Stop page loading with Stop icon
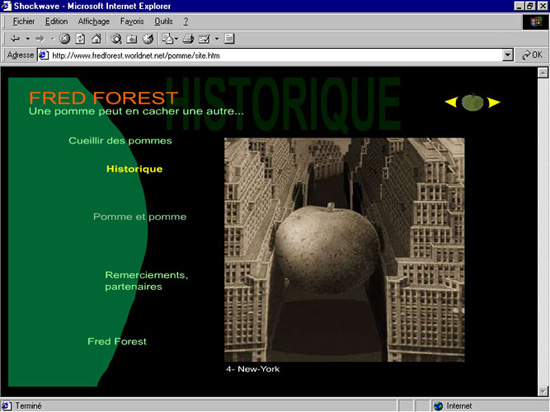The image size is (550, 412). [x=65, y=39]
